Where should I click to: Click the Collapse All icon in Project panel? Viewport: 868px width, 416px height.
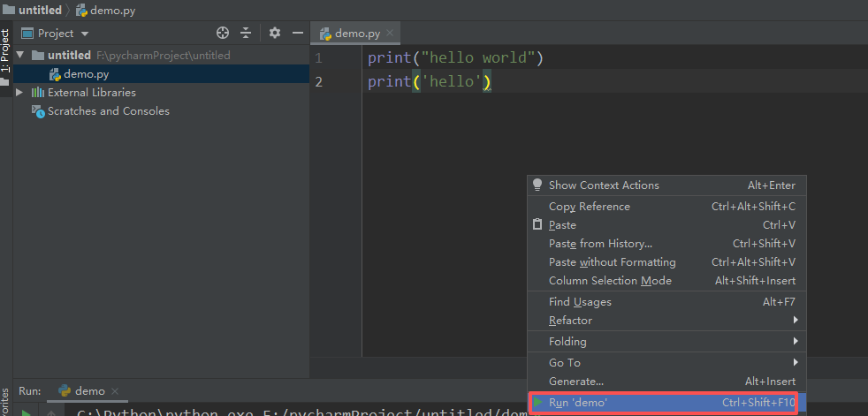246,34
